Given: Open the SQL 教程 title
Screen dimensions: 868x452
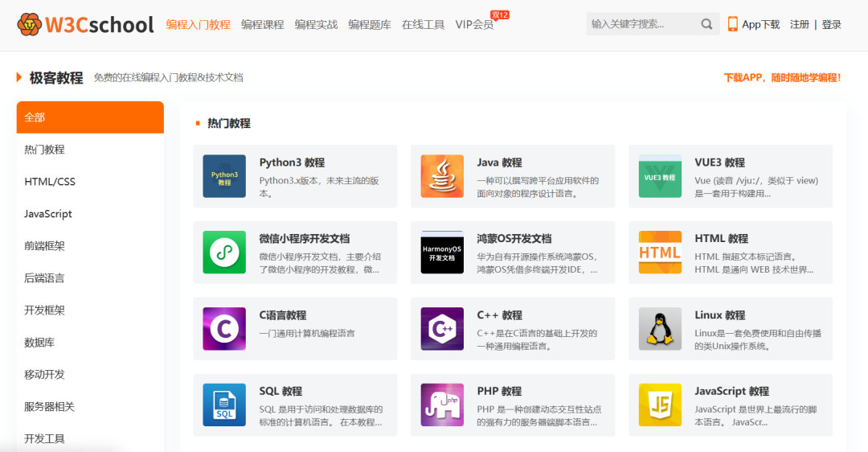Looking at the screenshot, I should point(280,391).
